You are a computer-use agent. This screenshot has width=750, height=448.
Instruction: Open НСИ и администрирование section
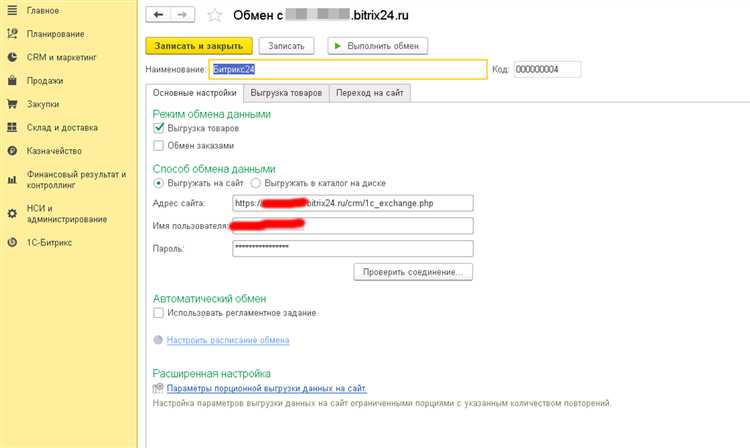[x=66, y=214]
